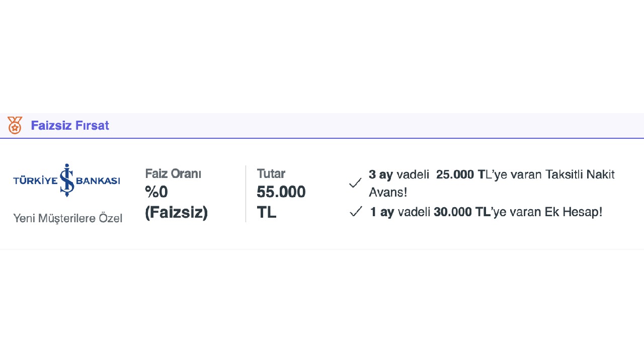Click the word Avans! on the second line
Screen dimensions: 644x362
pos(388,193)
